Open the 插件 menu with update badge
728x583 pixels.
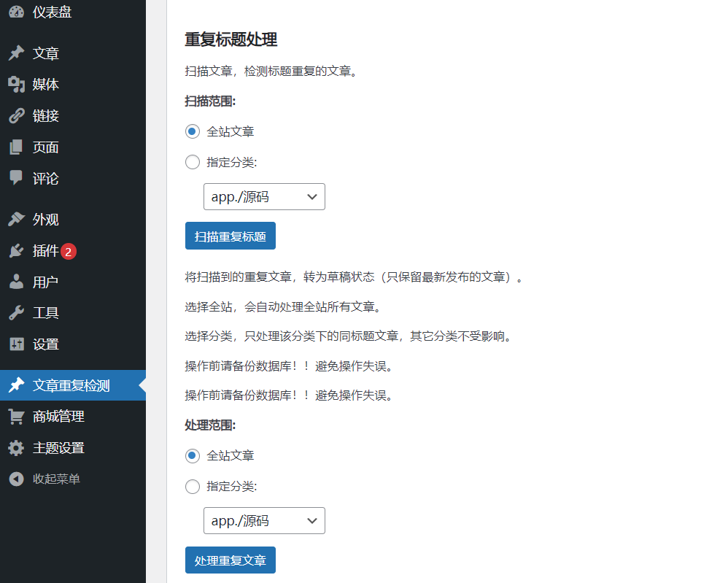(45, 251)
